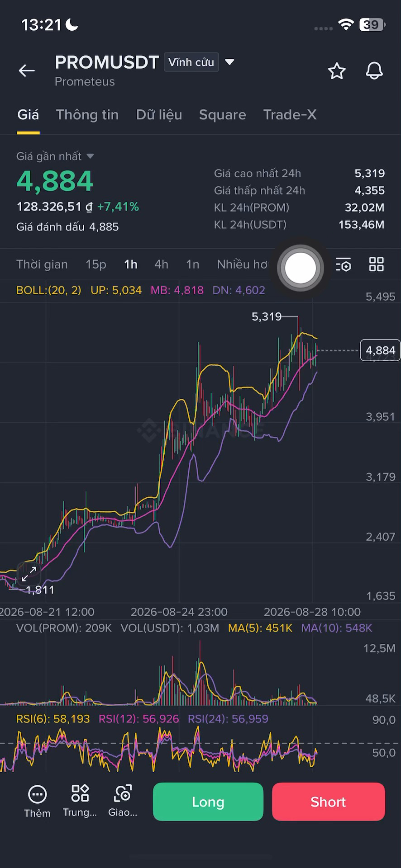Switch to the Dữ liệu tab
401x868 pixels.
point(159,115)
